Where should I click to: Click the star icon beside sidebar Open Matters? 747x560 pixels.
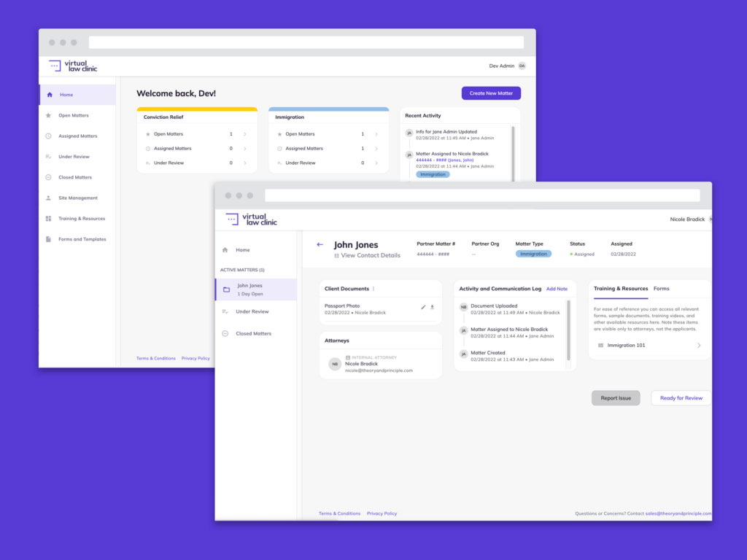tap(48, 115)
